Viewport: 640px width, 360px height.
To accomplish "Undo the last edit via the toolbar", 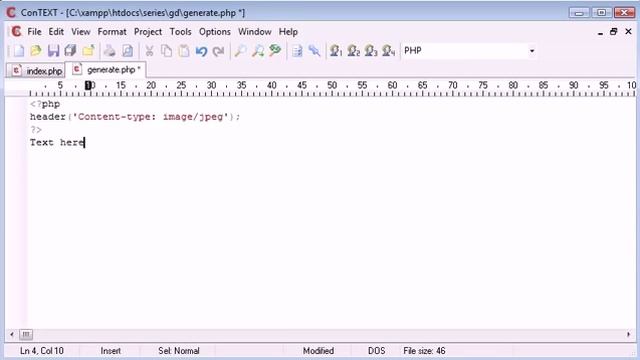I will point(201,51).
